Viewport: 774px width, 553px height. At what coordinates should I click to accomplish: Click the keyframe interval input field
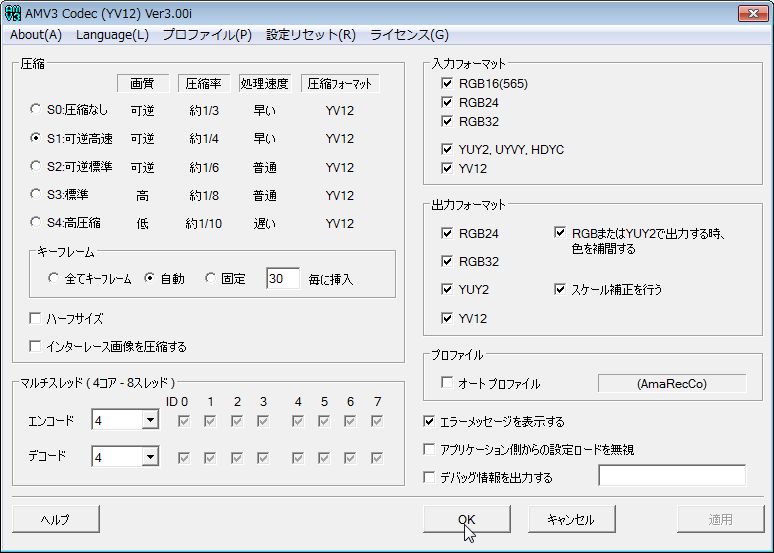click(x=283, y=280)
